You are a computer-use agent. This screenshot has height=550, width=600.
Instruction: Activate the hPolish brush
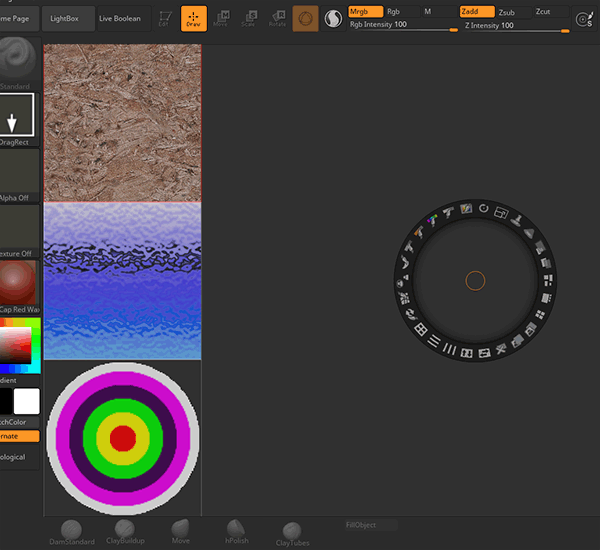tap(237, 529)
